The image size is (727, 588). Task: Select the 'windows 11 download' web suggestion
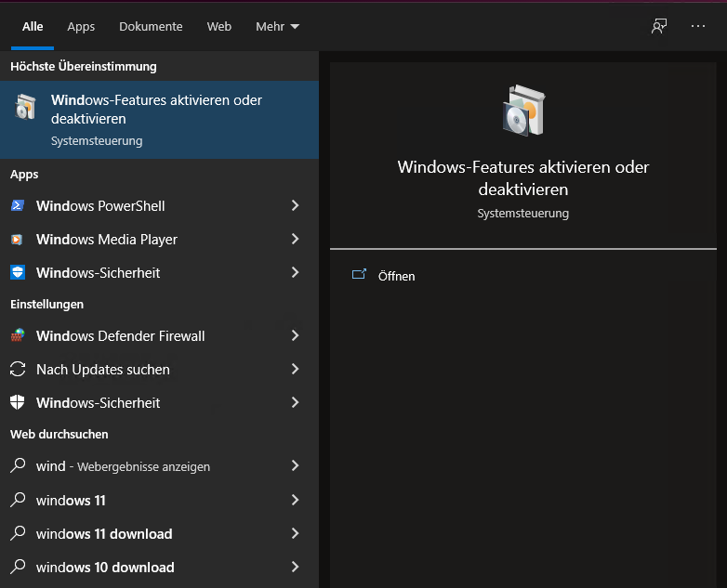coord(104,533)
